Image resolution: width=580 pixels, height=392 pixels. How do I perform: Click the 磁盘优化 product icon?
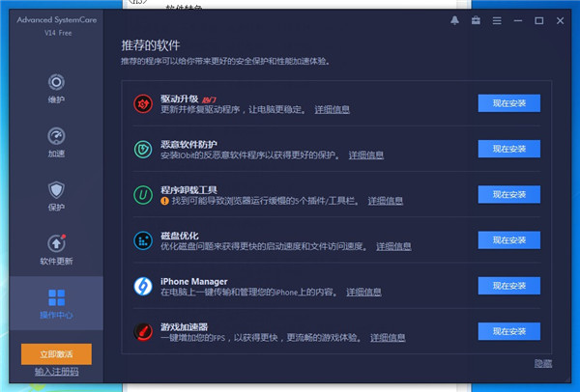143,240
